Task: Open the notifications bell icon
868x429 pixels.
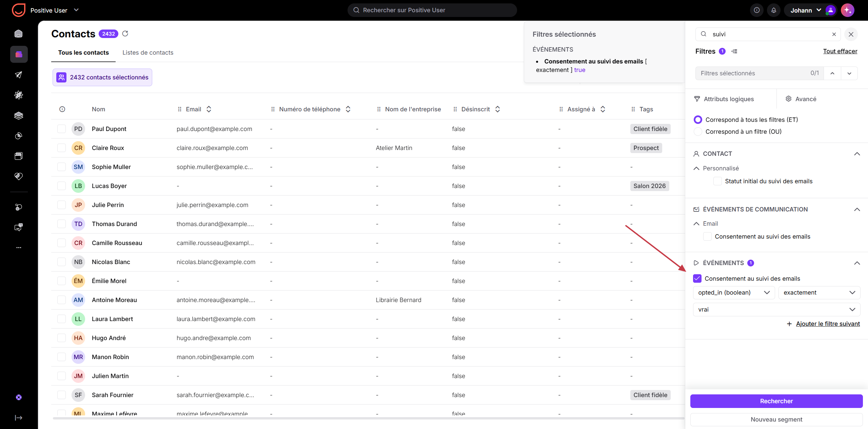Action: point(774,10)
